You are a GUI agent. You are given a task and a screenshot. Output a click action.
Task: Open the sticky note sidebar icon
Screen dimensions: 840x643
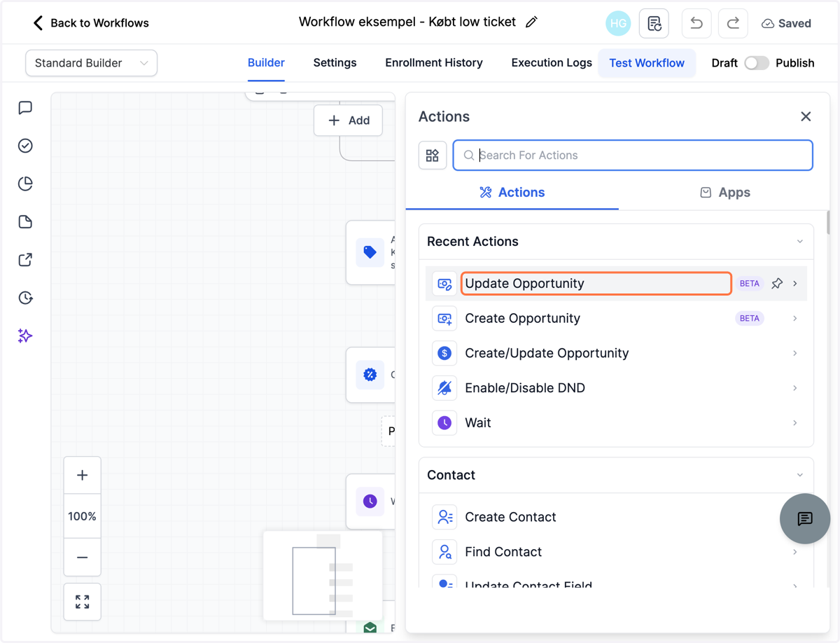click(25, 222)
